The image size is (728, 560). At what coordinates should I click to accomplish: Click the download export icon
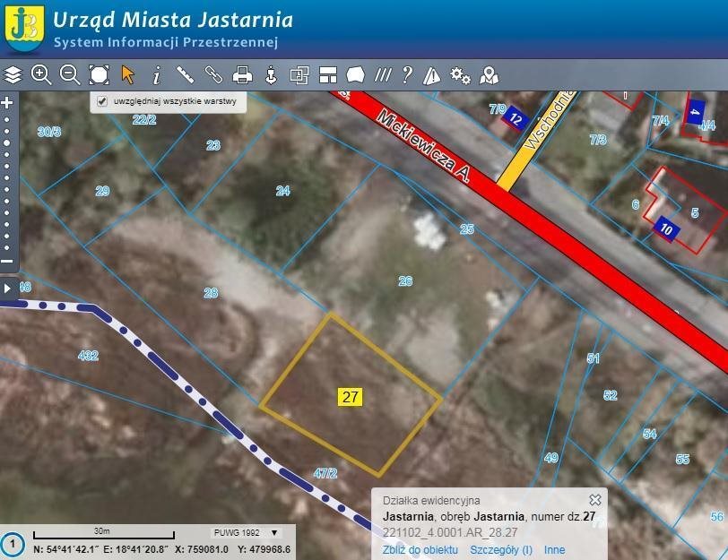coord(271,74)
